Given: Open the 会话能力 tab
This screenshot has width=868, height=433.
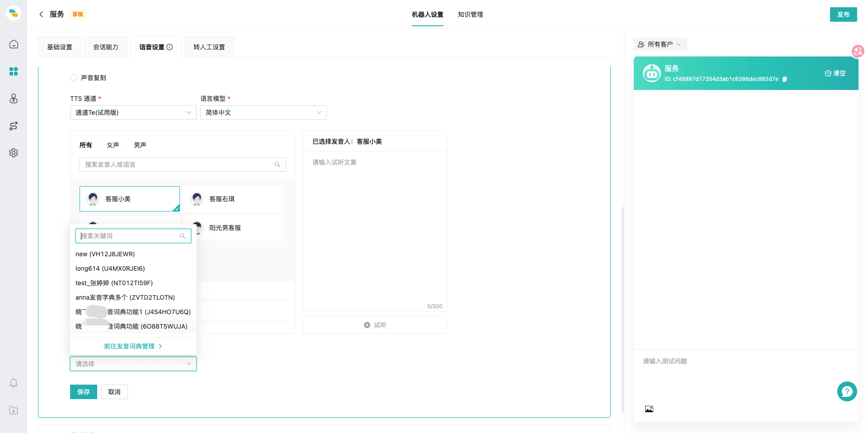Looking at the screenshot, I should click(x=106, y=47).
